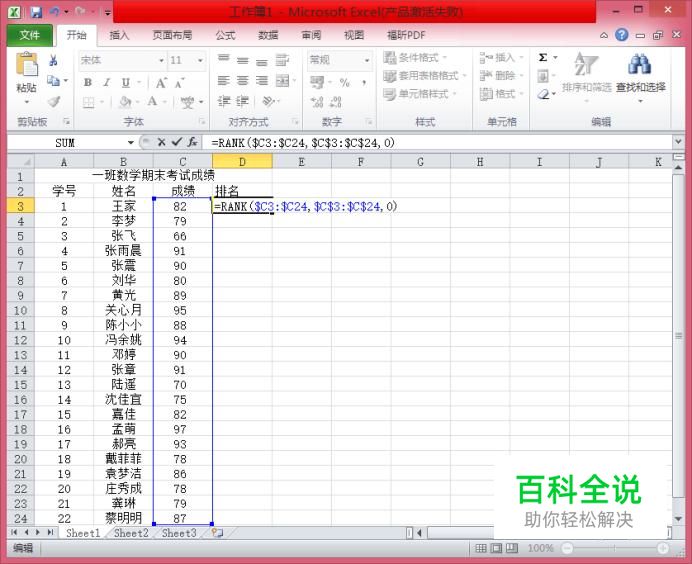Viewport: 692px width, 564px height.
Task: Increase font size with large A icon
Action: [x=161, y=83]
